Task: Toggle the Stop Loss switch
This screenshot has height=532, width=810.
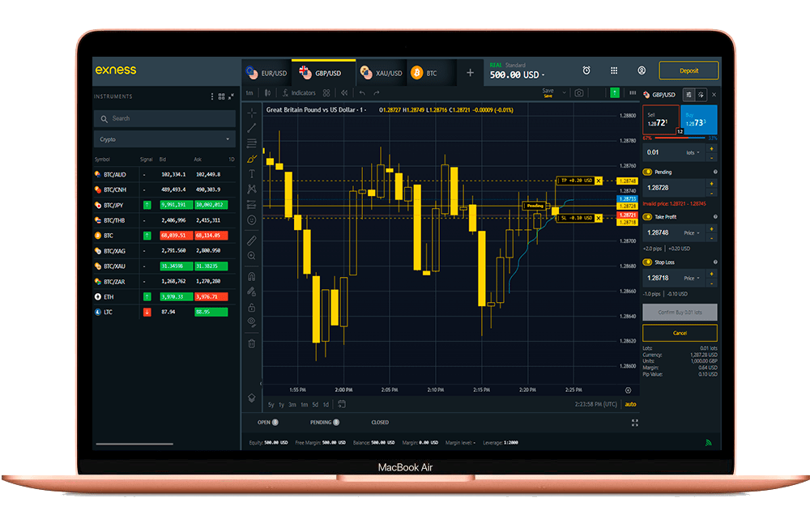Action: click(x=648, y=262)
